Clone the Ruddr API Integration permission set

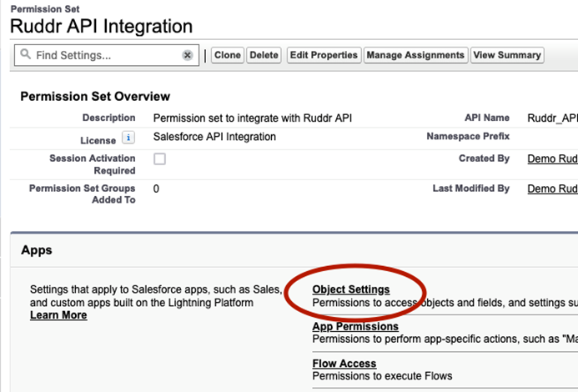(228, 55)
